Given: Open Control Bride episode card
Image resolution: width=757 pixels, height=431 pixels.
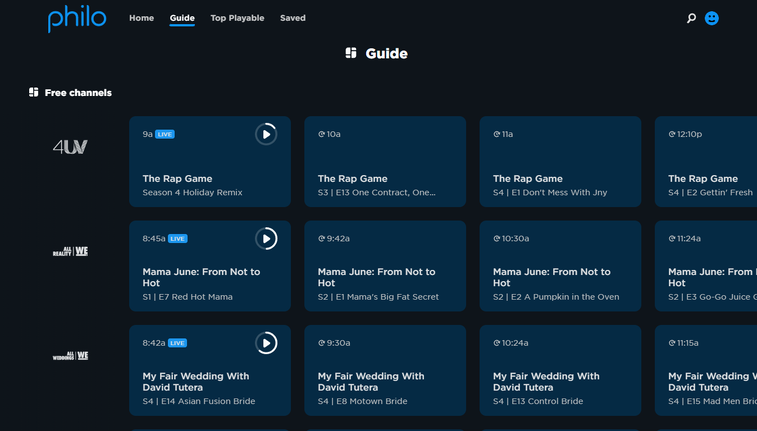Looking at the screenshot, I should coord(560,370).
